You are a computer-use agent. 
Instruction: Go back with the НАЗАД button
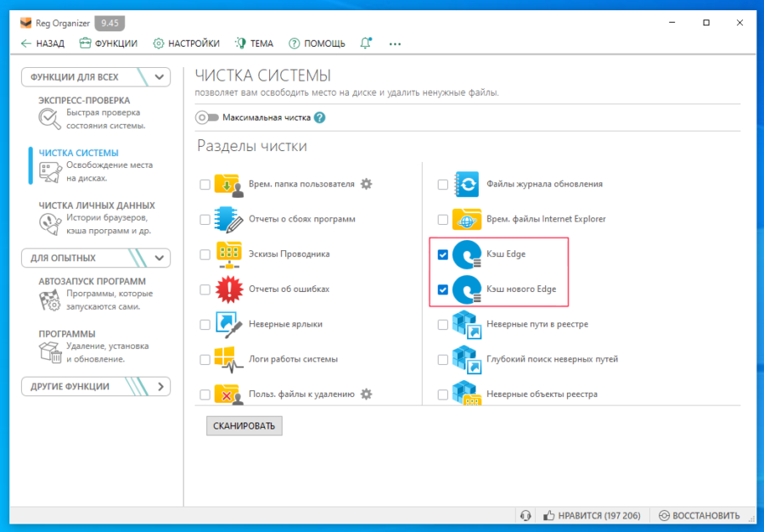tap(43, 43)
